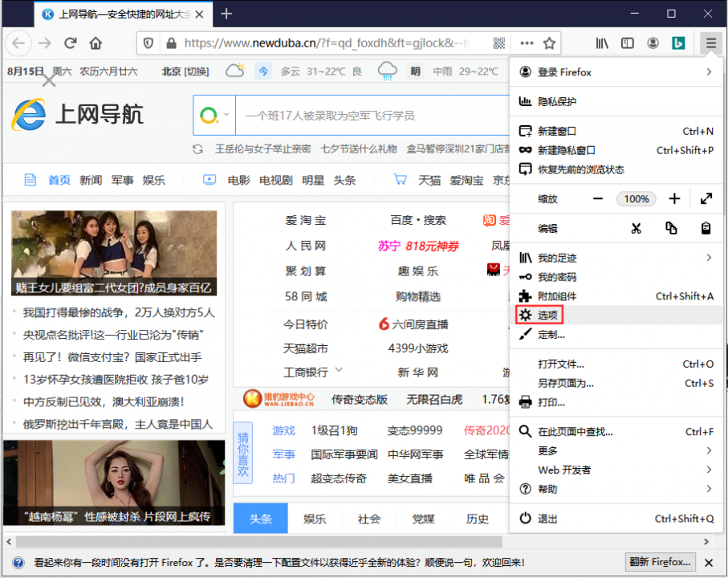
Task: Click the padlock site security icon
Action: (171, 43)
